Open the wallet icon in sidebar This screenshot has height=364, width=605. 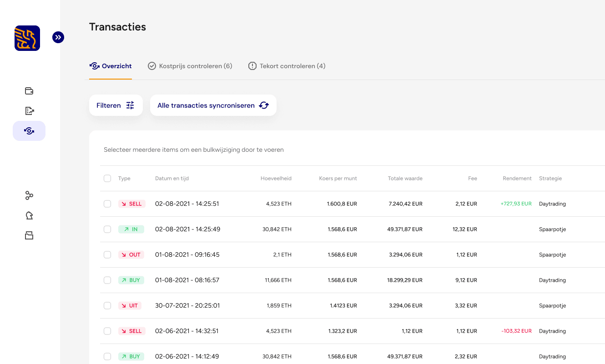click(29, 91)
